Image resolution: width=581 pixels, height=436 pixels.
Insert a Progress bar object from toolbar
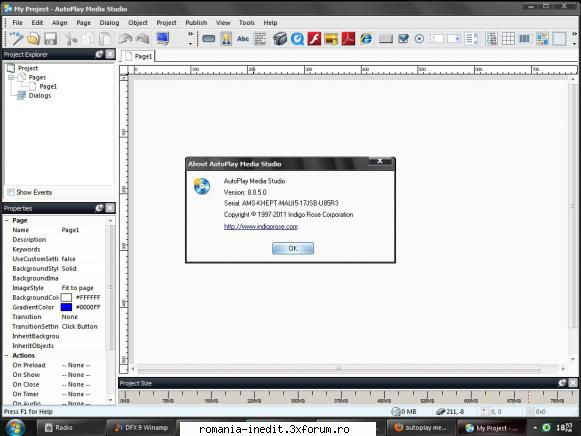coord(524,39)
